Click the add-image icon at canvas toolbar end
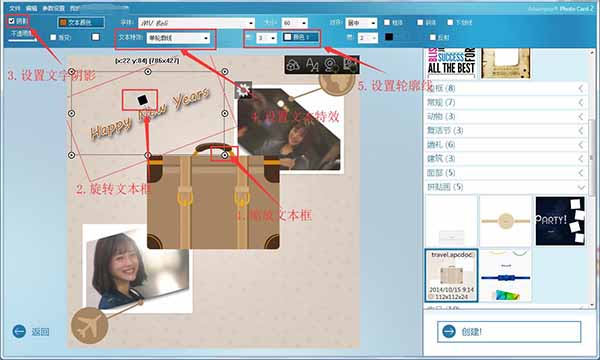The height and width of the screenshot is (360, 600). [x=350, y=65]
